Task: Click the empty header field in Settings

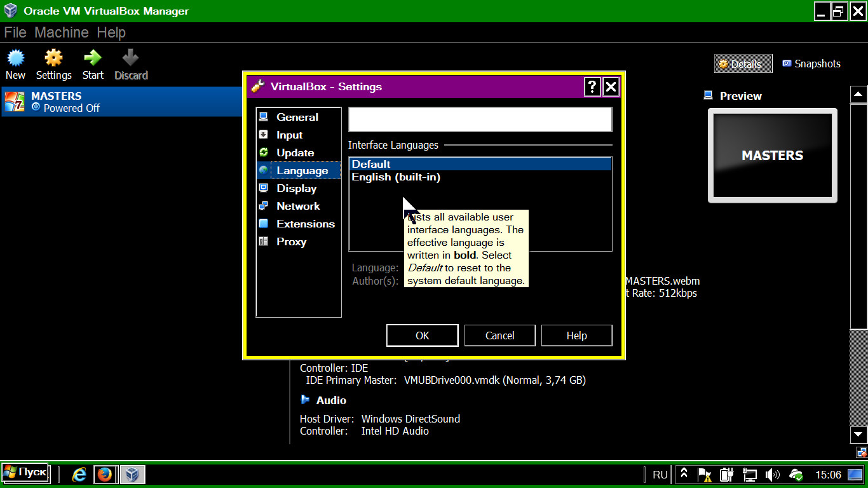Action: pyautogui.click(x=480, y=119)
